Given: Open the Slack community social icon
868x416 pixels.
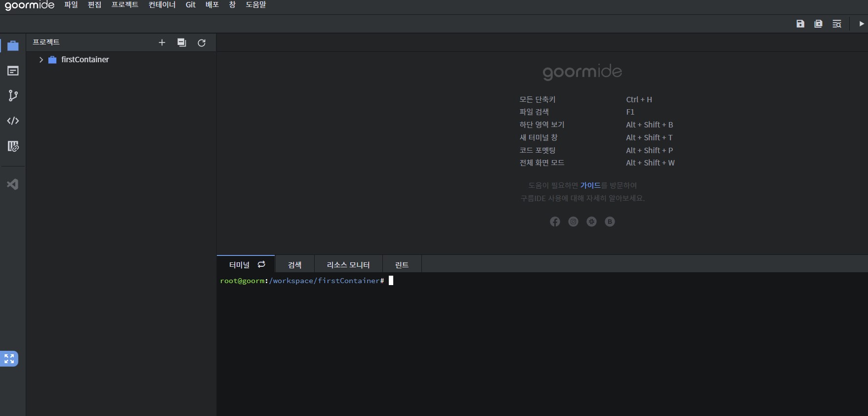Looking at the screenshot, I should point(591,222).
